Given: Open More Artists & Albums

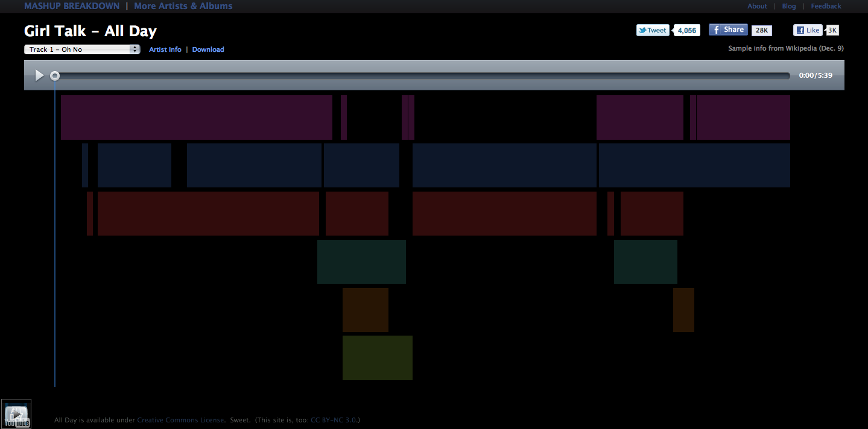Looking at the screenshot, I should [x=183, y=6].
